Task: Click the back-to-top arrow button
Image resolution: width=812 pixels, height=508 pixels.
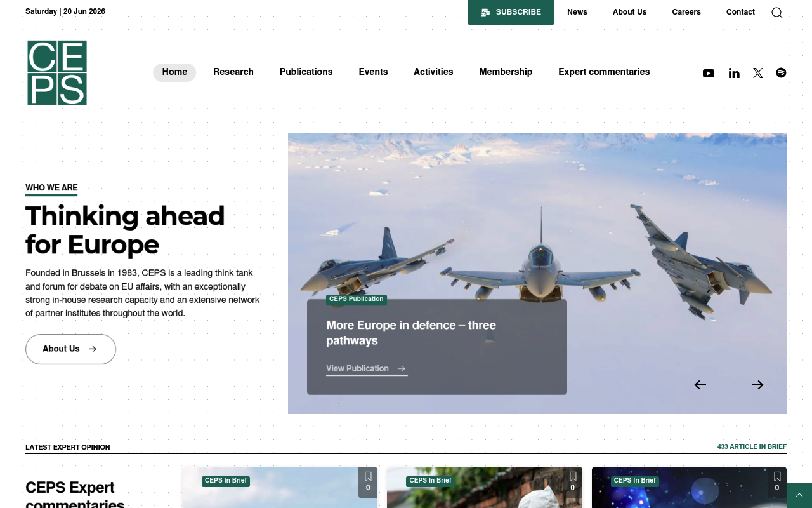Action: [x=799, y=495]
